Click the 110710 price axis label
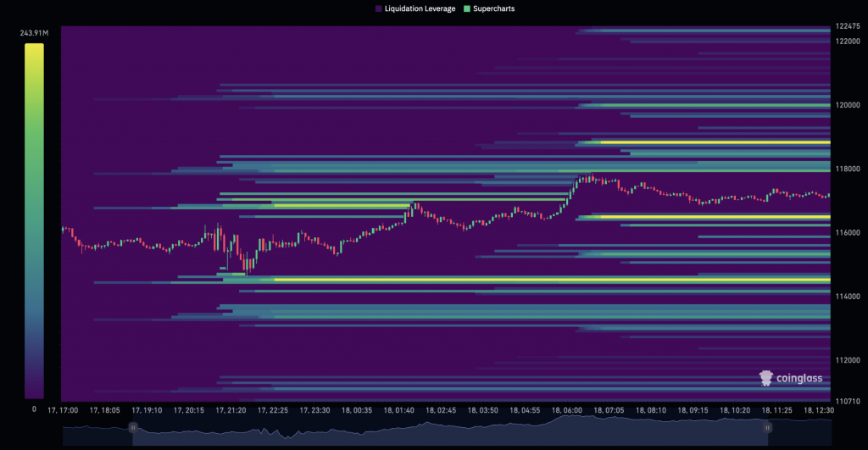 tap(848, 401)
